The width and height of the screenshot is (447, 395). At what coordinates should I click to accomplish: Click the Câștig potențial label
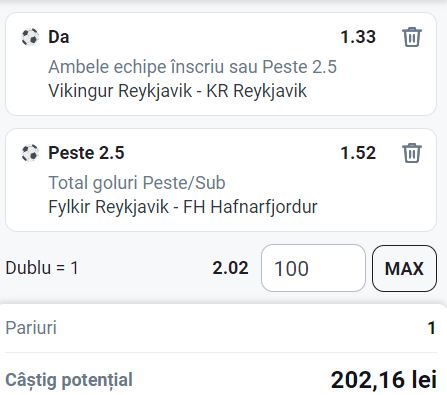(69, 380)
